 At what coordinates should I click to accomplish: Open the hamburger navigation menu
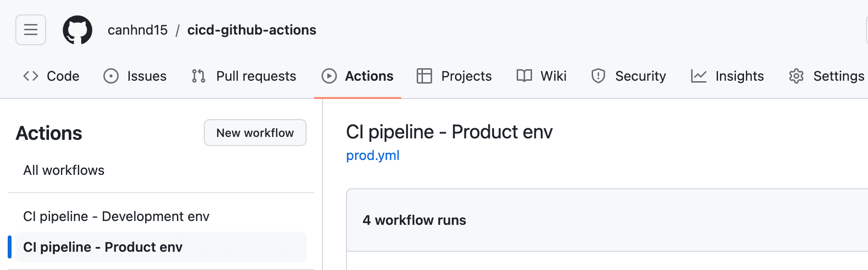point(31,30)
